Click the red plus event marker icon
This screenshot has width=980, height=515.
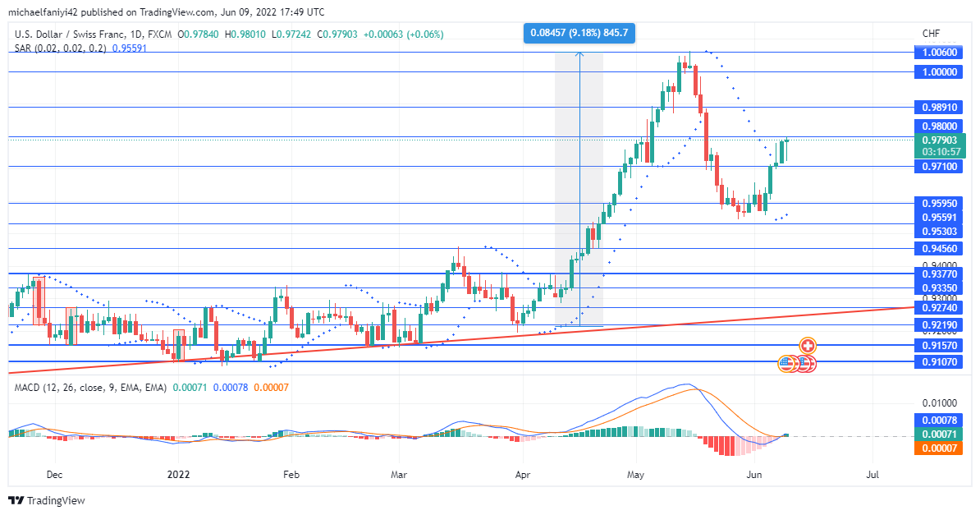(x=808, y=346)
